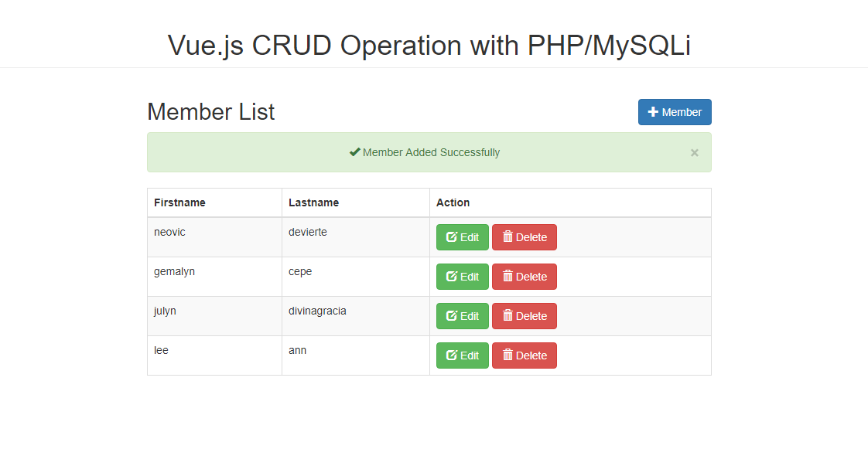Click the trash icon in gemalyn's row
868x449 pixels.
pos(507,276)
